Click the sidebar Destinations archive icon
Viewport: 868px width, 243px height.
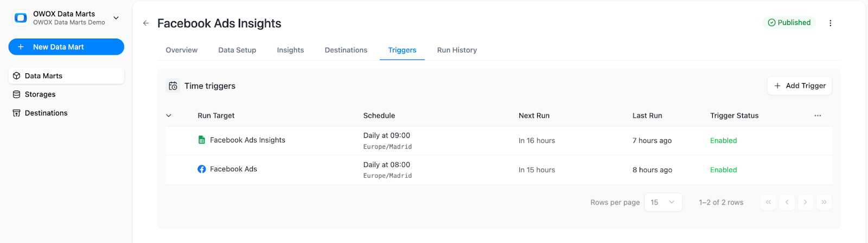pos(17,113)
